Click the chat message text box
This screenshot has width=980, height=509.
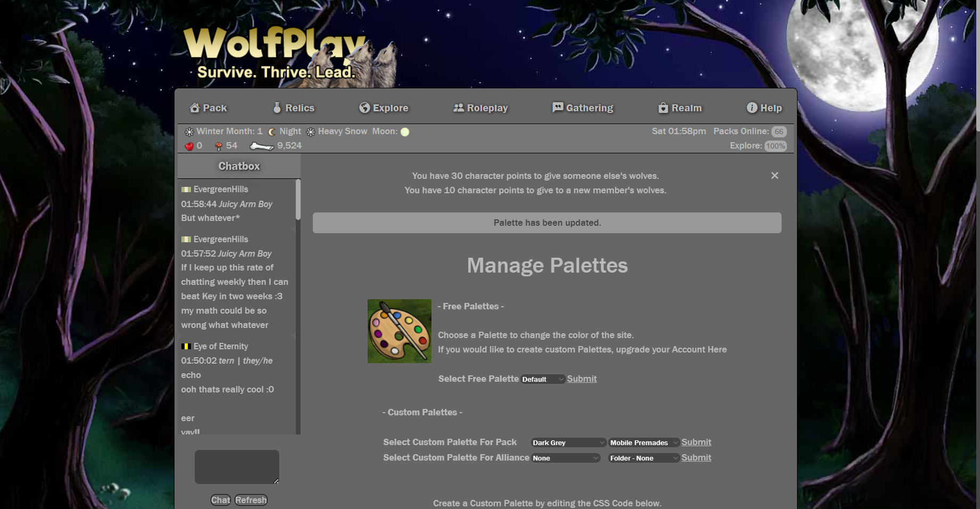[237, 467]
